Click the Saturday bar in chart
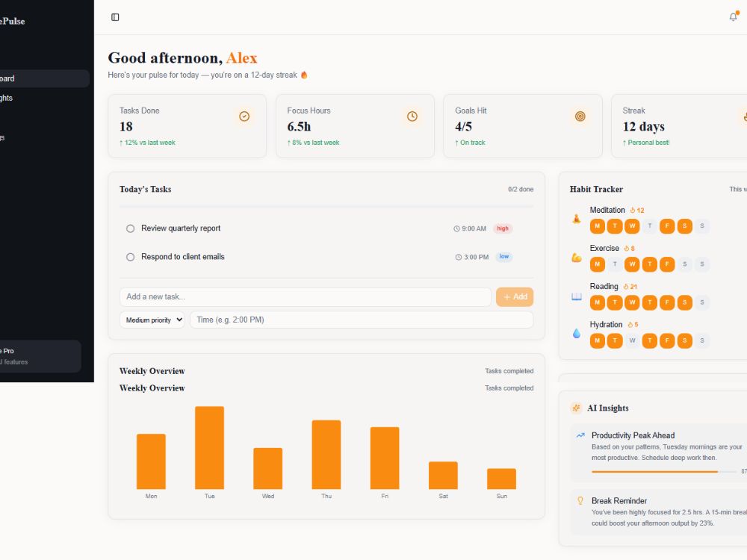747x560 pixels. (443, 475)
